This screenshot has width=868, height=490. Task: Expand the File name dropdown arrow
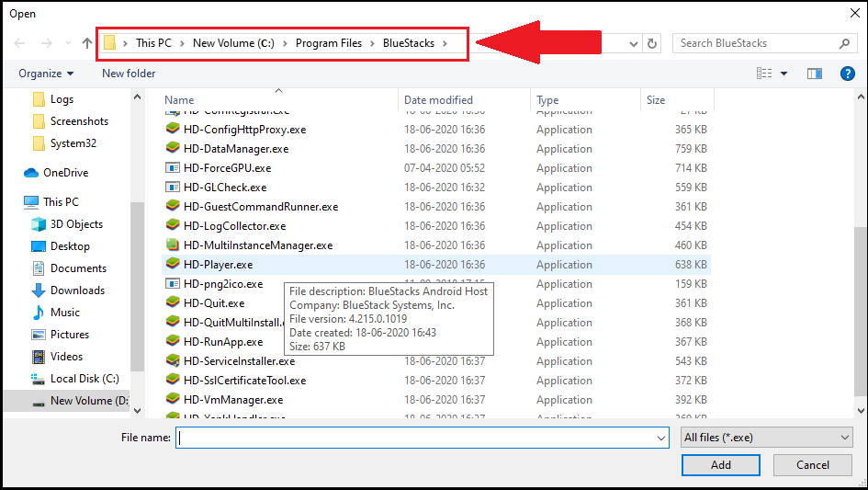pyautogui.click(x=661, y=438)
